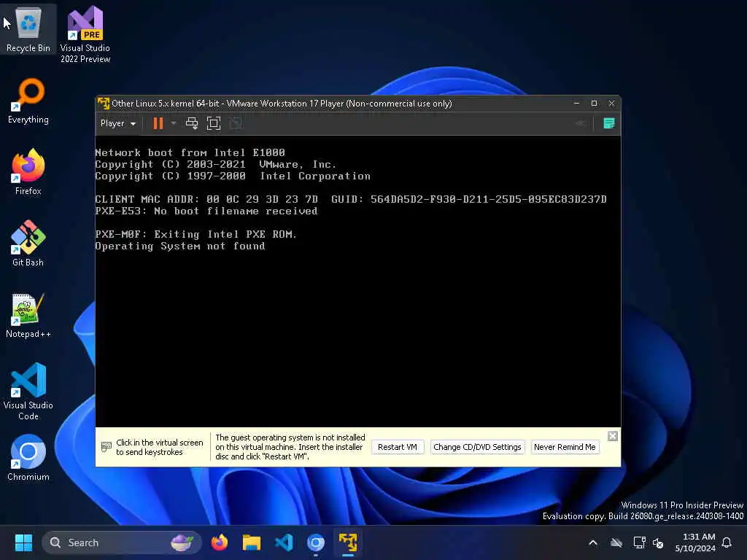This screenshot has width=747, height=560.
Task: Open Firefox from the taskbar
Action: (x=219, y=542)
